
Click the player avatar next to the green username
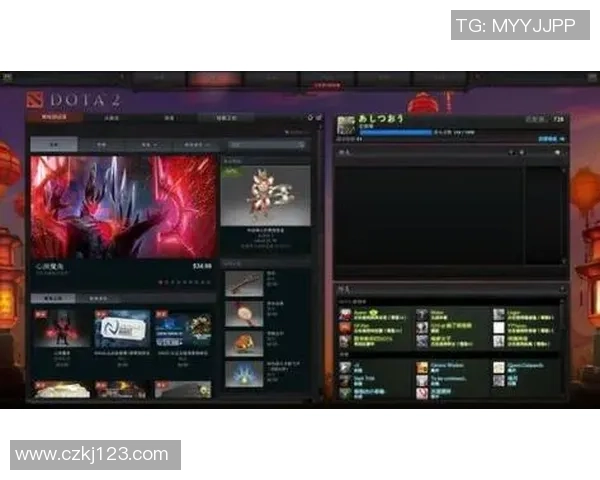(x=346, y=125)
